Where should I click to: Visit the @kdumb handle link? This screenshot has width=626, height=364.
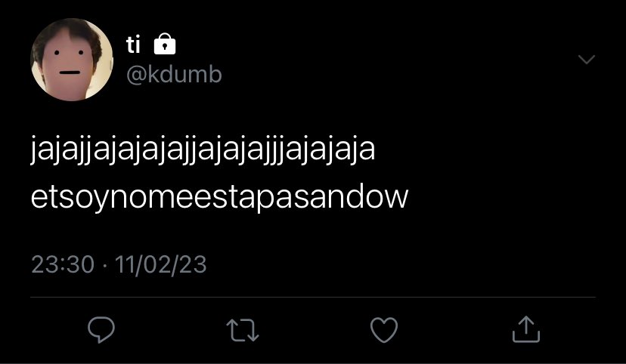pyautogui.click(x=174, y=75)
